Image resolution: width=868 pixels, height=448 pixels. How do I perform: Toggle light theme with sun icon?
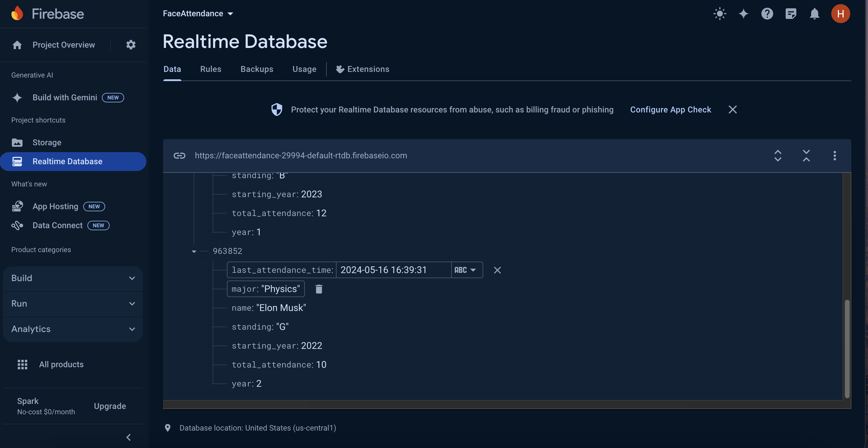coord(720,13)
